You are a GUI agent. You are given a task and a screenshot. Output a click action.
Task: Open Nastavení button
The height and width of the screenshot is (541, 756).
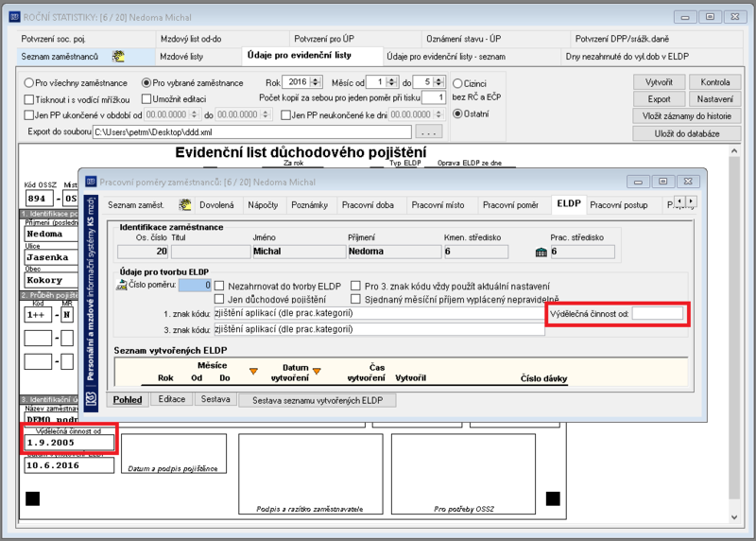715,99
